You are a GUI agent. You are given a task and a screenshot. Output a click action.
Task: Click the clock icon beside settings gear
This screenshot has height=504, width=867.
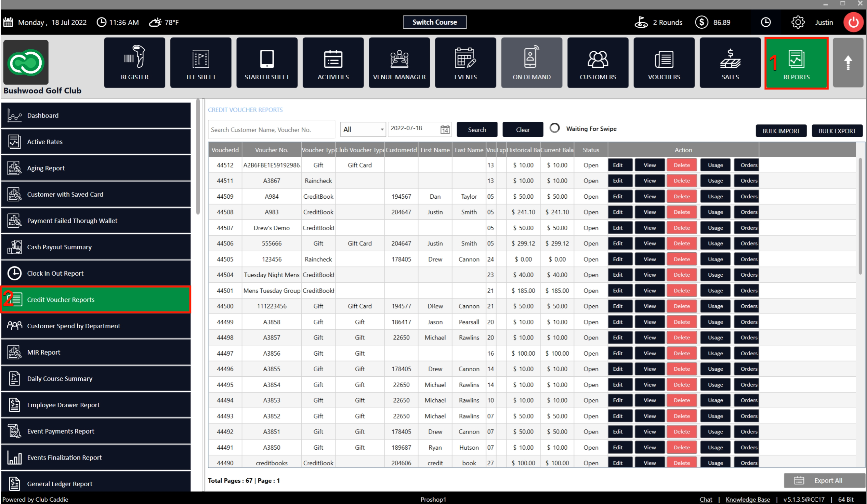(766, 22)
